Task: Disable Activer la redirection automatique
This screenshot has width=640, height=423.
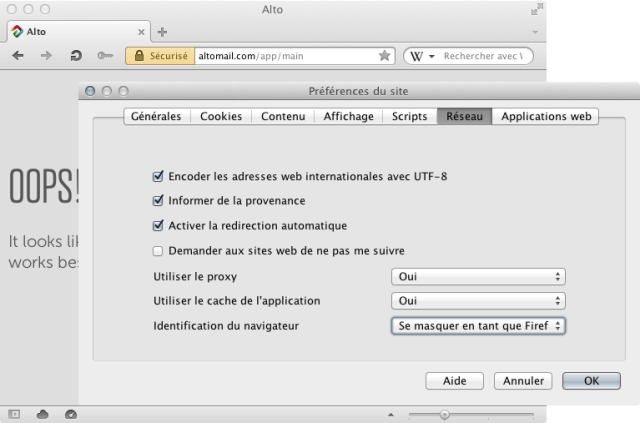Action: tap(158, 226)
